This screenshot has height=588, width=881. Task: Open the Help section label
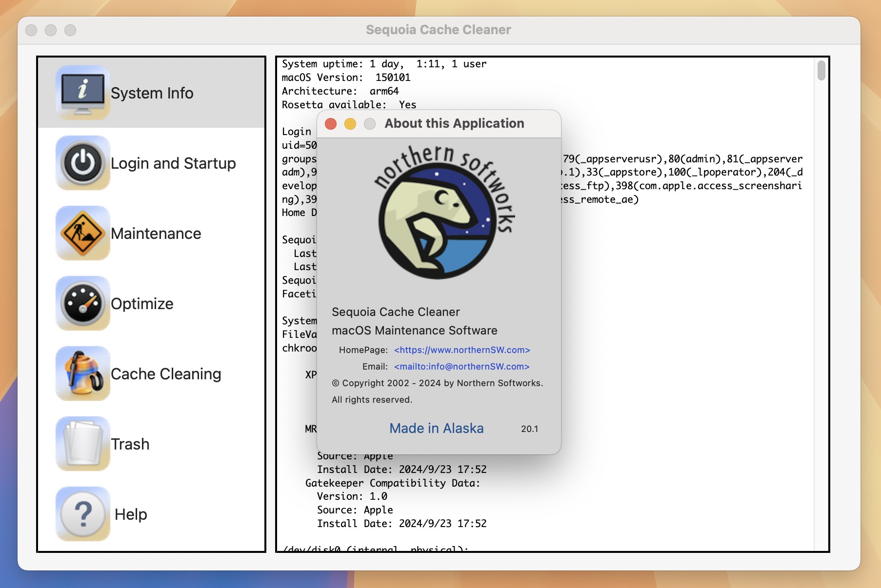tap(131, 514)
